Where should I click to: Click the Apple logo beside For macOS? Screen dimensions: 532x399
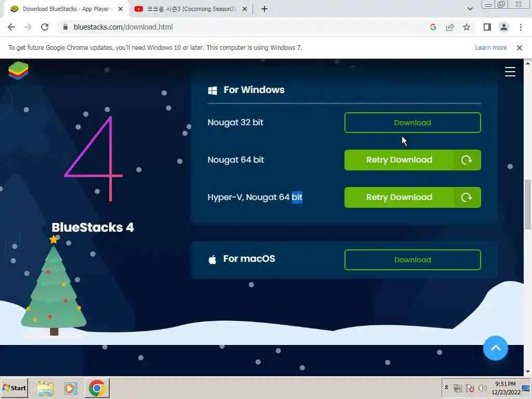[x=212, y=260]
